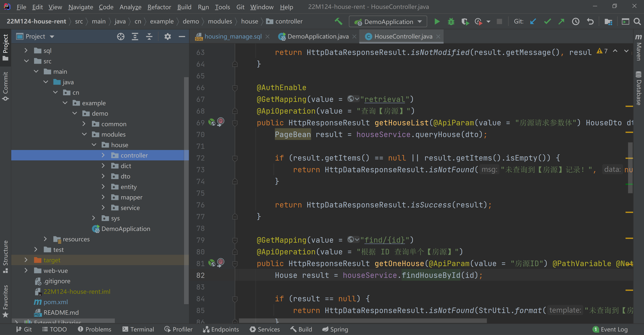Open Project panel settings gear

click(x=168, y=37)
